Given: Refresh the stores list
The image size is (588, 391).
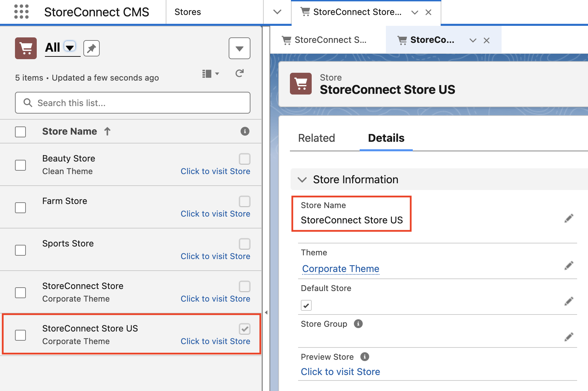Looking at the screenshot, I should tap(240, 73).
